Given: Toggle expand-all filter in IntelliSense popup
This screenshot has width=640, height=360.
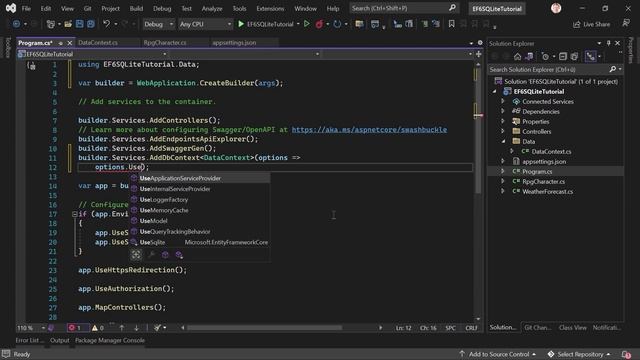Looking at the screenshot, I should [x=136, y=255].
